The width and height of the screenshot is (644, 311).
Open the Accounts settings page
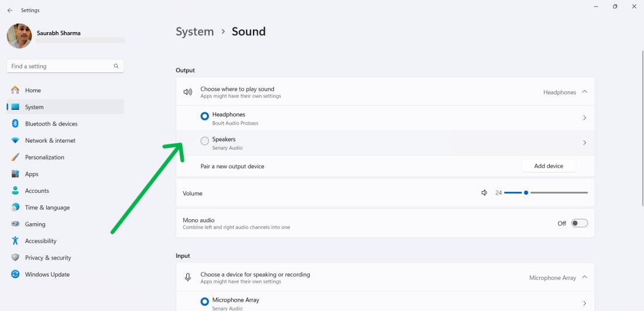coord(37,191)
